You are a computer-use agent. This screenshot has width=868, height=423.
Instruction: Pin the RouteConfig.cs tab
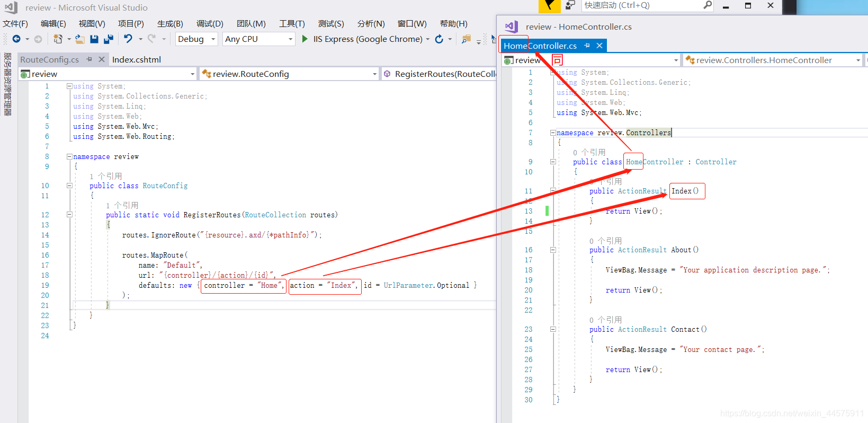[x=89, y=59]
